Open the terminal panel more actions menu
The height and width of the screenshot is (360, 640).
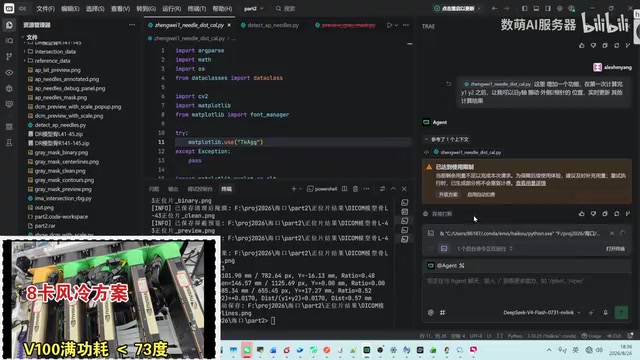pyautogui.click(x=367, y=189)
